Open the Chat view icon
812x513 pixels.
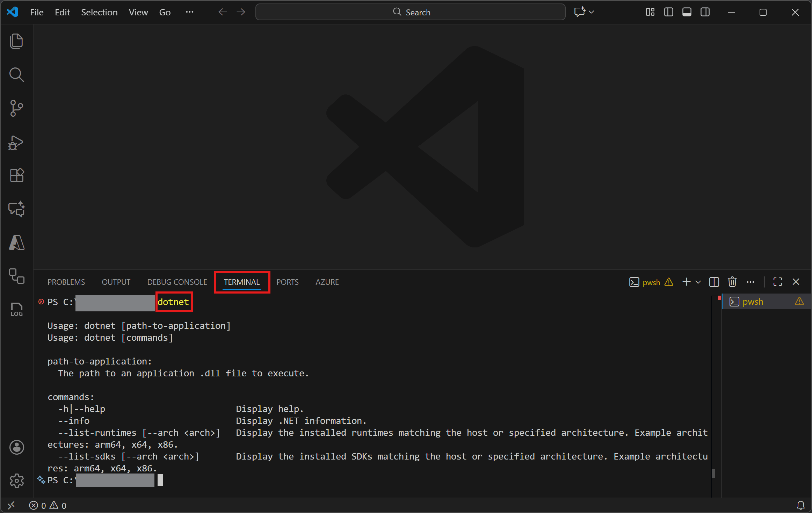click(16, 209)
